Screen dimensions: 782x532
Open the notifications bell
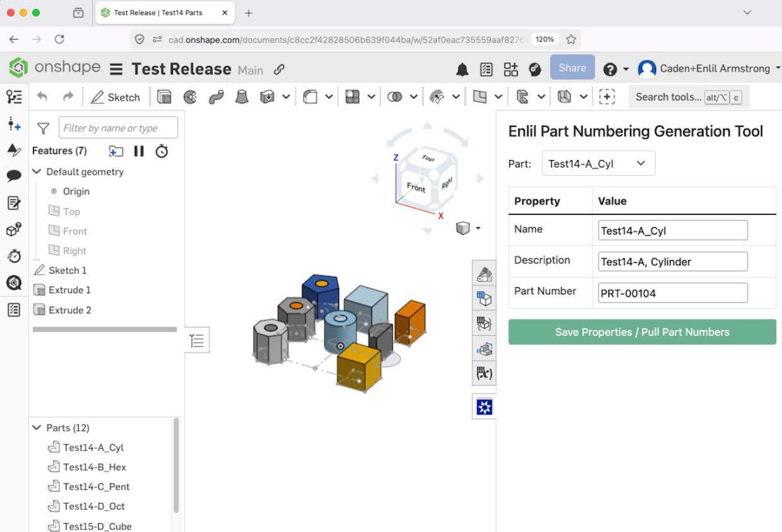point(462,69)
